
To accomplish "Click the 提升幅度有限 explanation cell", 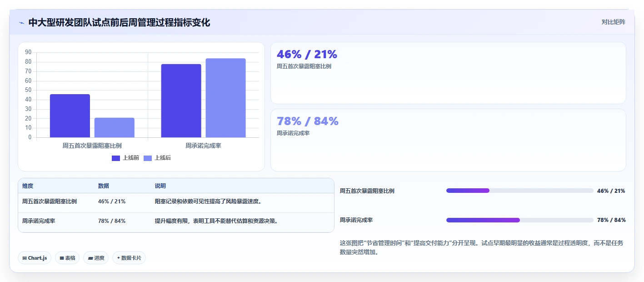I will [216, 221].
